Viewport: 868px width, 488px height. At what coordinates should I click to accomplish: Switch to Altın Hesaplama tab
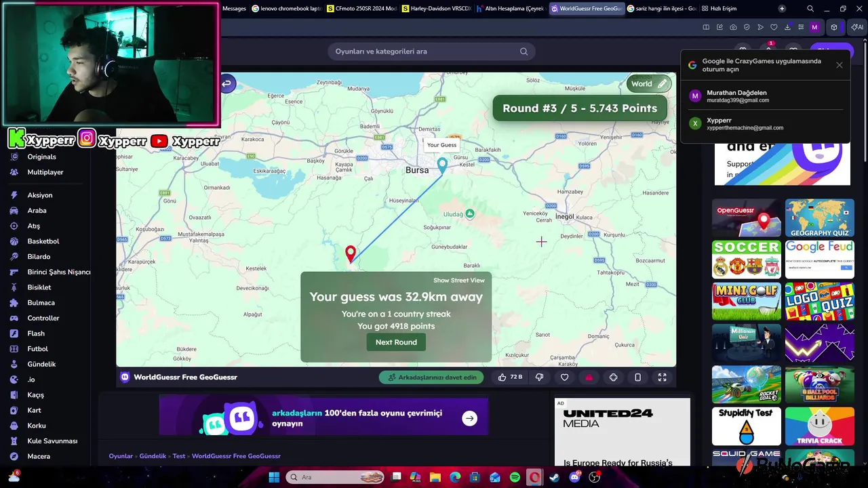511,9
